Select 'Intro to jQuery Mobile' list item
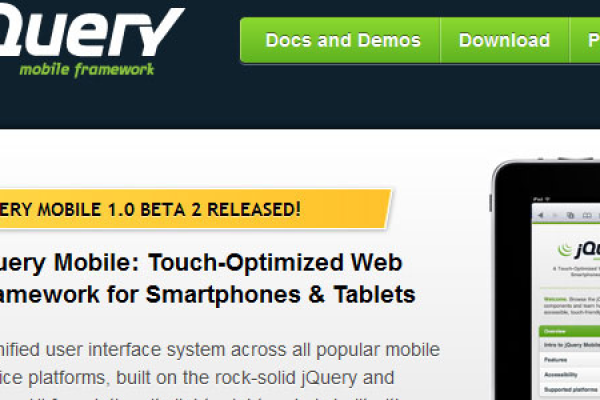The height and width of the screenshot is (400, 600). click(x=569, y=345)
